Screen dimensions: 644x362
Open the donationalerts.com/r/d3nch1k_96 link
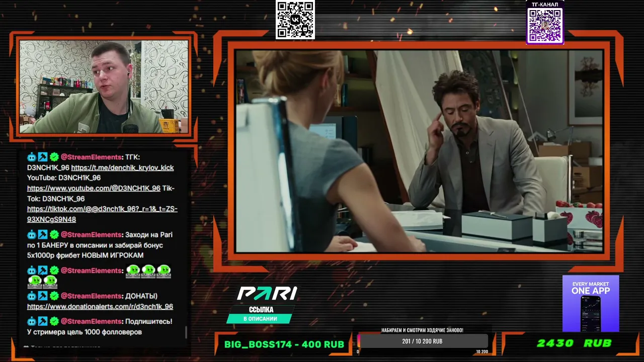100,307
